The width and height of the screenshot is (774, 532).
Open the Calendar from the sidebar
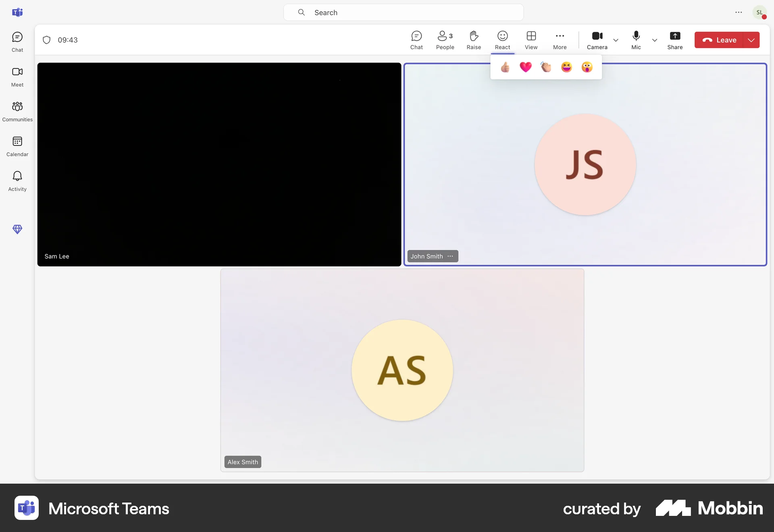17,146
